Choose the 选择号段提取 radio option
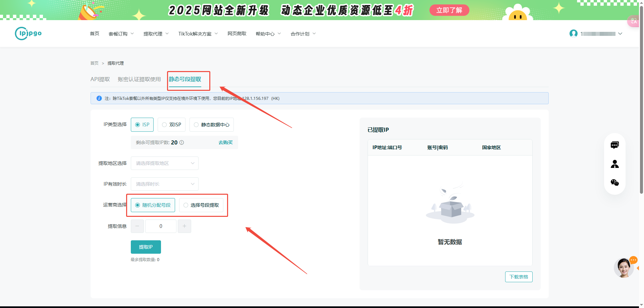Viewport: 644px width, 308px height. (201, 205)
